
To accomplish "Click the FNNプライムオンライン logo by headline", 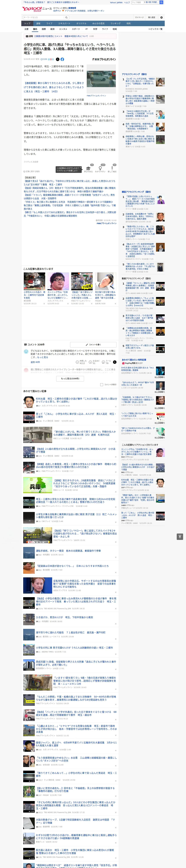I will click(104, 59).
